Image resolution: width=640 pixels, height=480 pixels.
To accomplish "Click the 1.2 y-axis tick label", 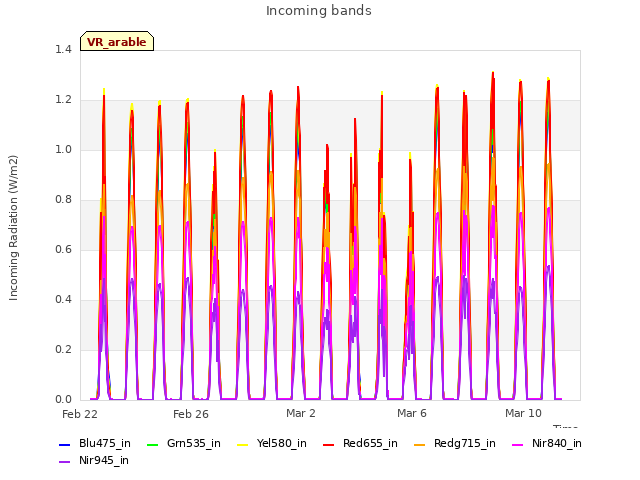I will pos(63,100).
